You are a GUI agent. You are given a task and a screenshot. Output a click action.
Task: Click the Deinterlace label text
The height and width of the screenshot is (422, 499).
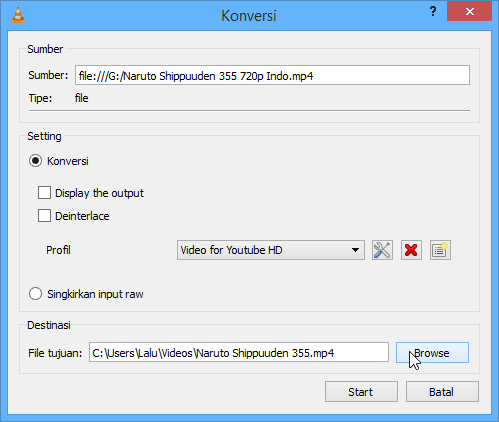[82, 216]
